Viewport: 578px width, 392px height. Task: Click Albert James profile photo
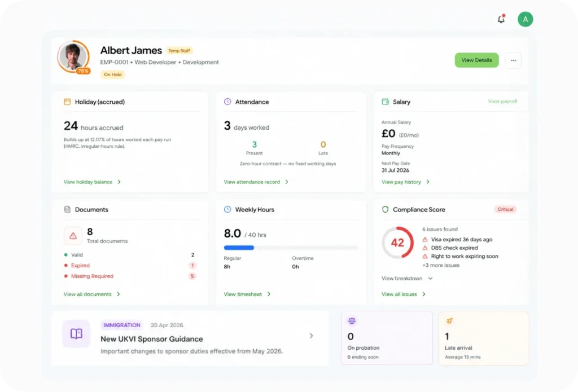point(73,56)
